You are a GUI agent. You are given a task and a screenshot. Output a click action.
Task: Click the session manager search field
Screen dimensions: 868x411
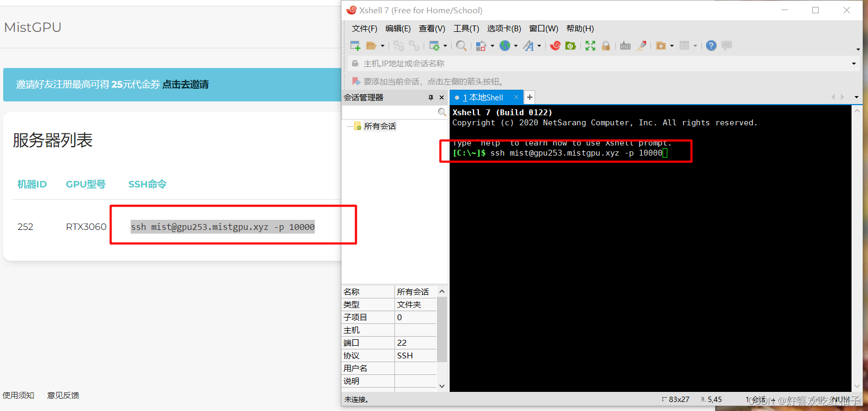(390, 112)
